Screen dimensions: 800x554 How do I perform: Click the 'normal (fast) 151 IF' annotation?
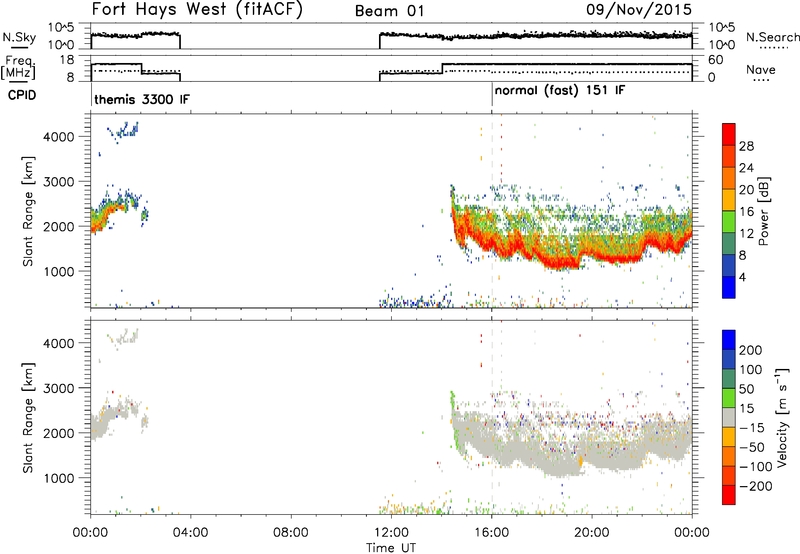(560, 91)
